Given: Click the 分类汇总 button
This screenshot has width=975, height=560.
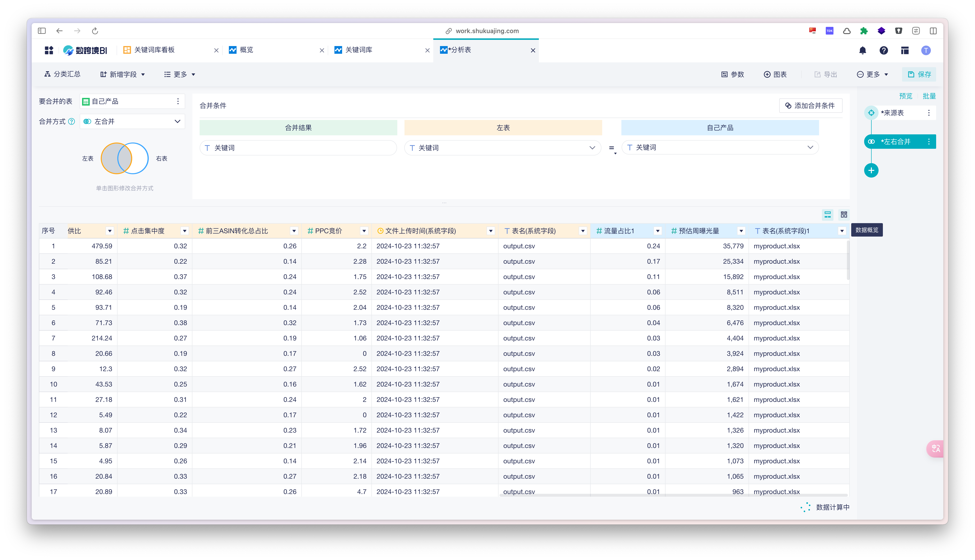Looking at the screenshot, I should coord(62,74).
